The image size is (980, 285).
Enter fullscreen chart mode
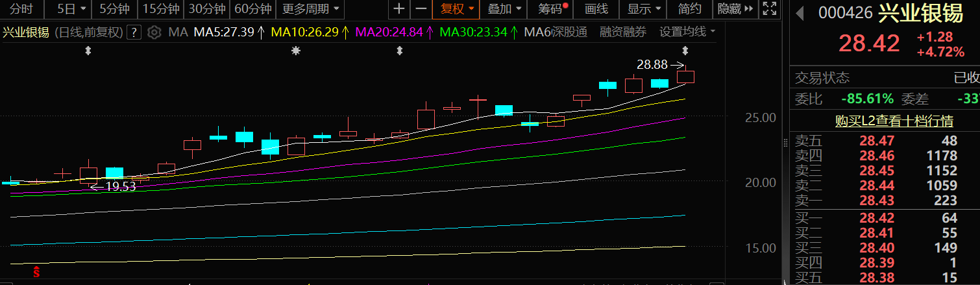(769, 9)
